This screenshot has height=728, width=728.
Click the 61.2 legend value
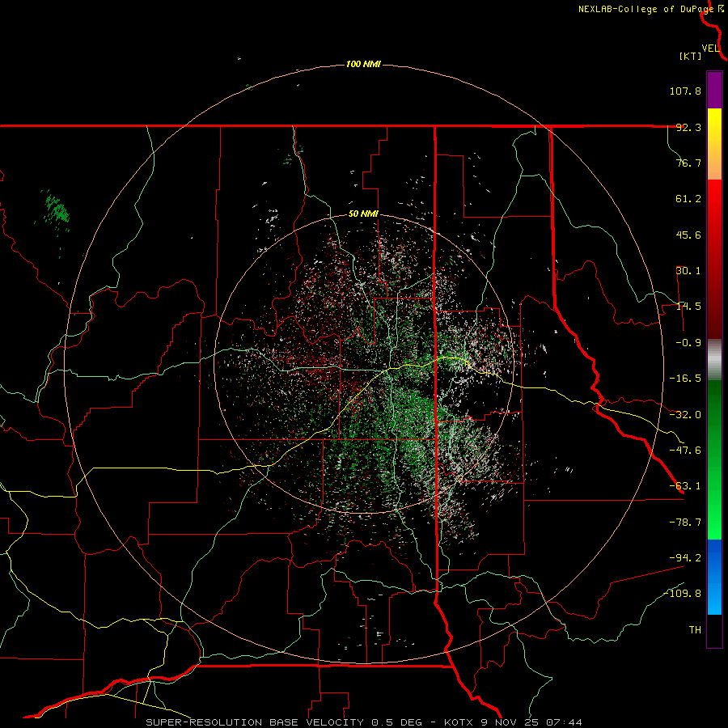click(688, 199)
